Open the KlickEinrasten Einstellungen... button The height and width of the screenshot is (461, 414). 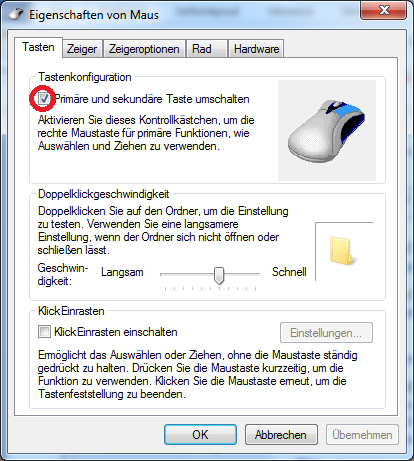(326, 333)
